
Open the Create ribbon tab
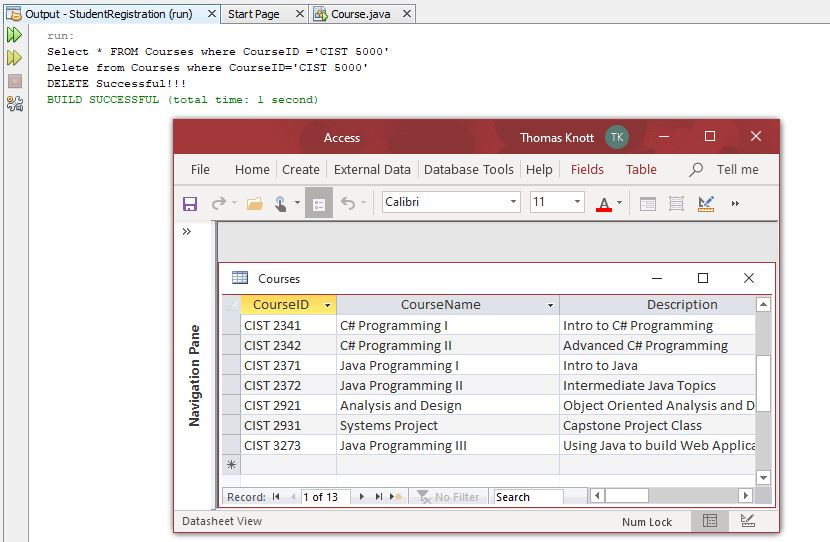click(x=301, y=169)
